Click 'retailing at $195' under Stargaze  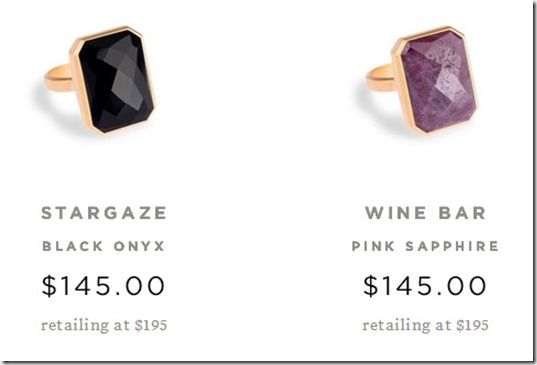click(x=104, y=325)
